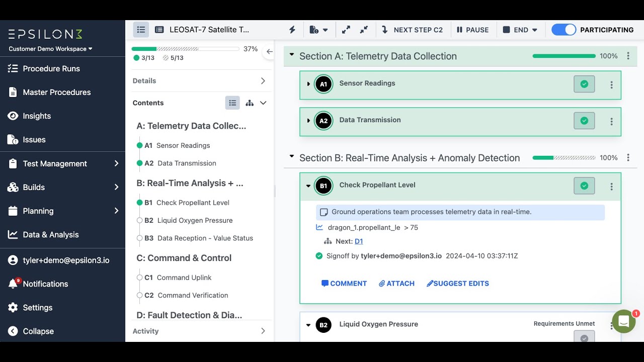This screenshot has height=362, width=644.
Task: Click the lightning bolt automation icon
Action: 292,30
